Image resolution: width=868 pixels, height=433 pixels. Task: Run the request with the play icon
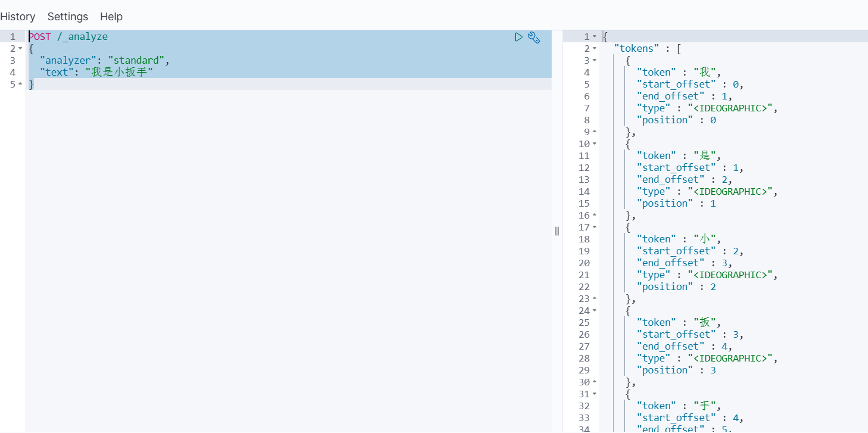(x=518, y=37)
